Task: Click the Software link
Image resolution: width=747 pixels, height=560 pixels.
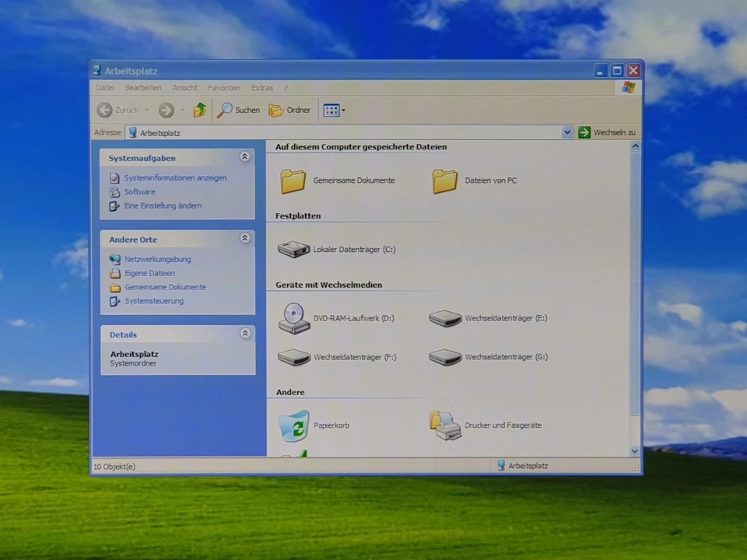Action: pyautogui.click(x=139, y=191)
